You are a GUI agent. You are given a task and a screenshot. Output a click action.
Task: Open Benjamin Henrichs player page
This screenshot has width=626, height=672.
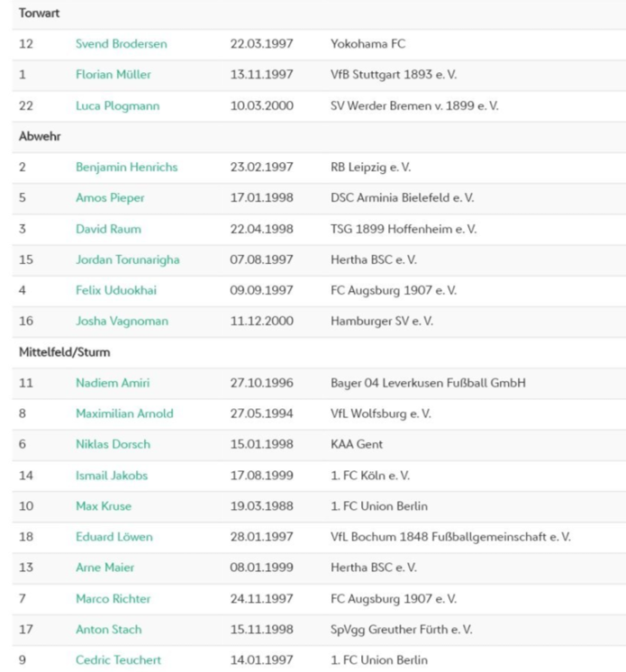[x=126, y=168]
